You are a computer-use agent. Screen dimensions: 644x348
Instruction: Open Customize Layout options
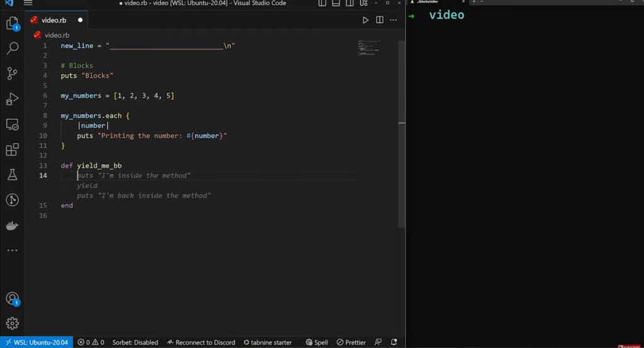coord(364,3)
